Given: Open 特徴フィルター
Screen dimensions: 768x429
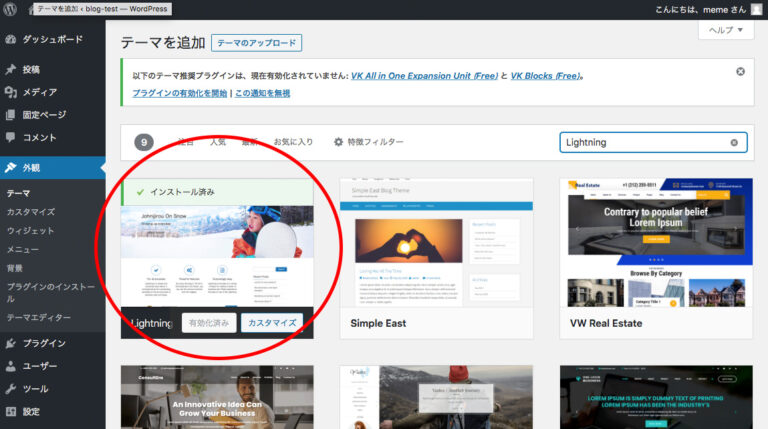Looking at the screenshot, I should 369,142.
